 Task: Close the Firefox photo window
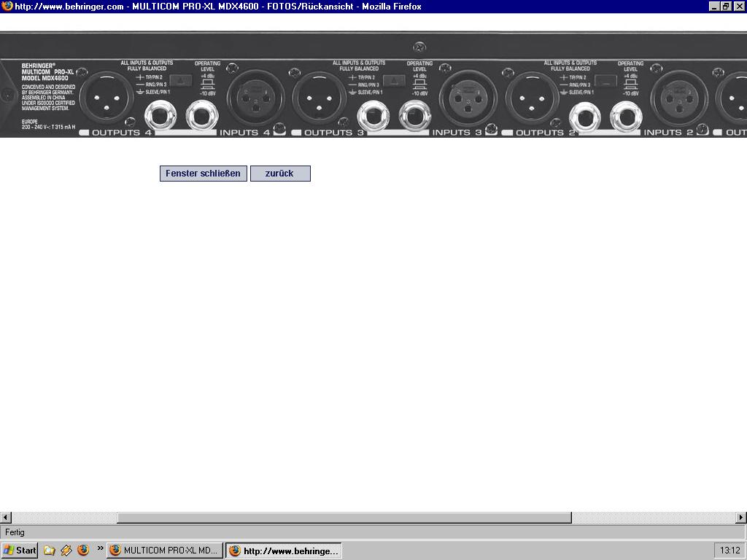[740, 6]
